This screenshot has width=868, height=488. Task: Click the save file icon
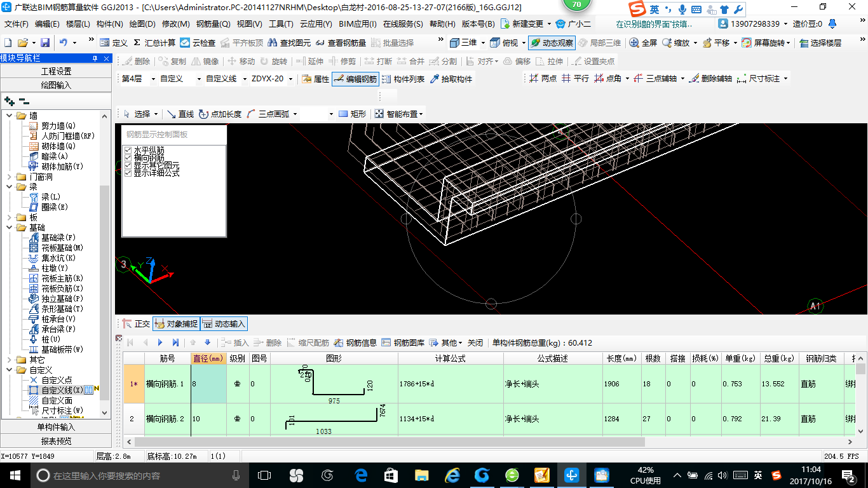point(45,43)
